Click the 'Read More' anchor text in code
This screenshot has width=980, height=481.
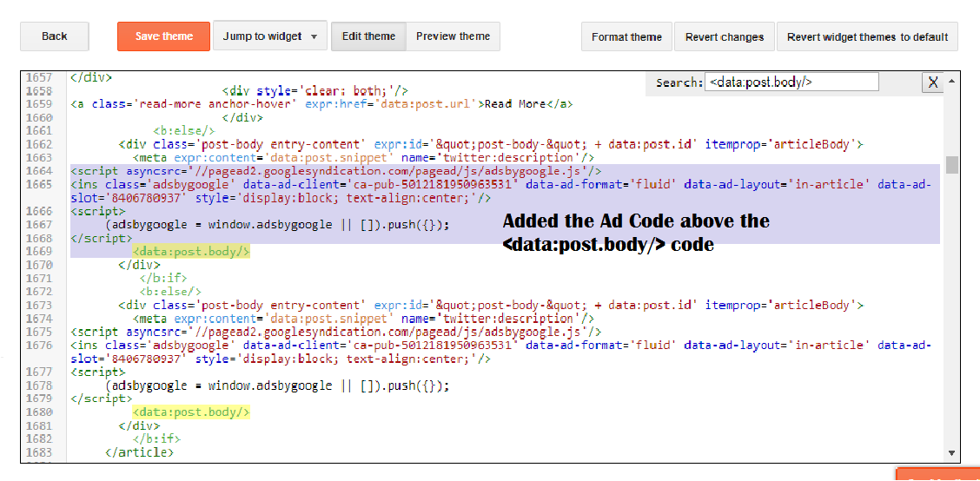pos(515,104)
